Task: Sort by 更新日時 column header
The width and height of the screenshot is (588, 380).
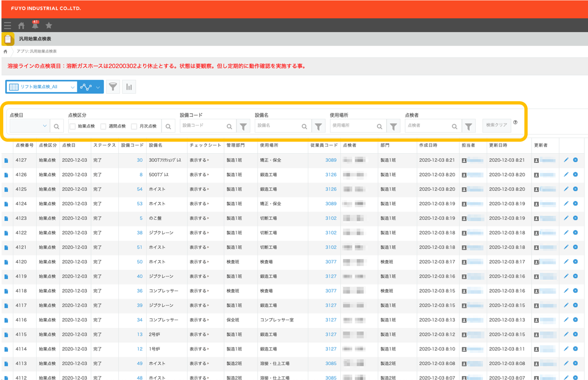Action: 498,145
